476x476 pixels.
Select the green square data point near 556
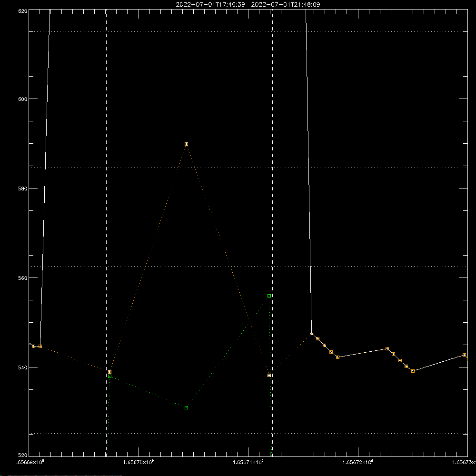pos(269,296)
